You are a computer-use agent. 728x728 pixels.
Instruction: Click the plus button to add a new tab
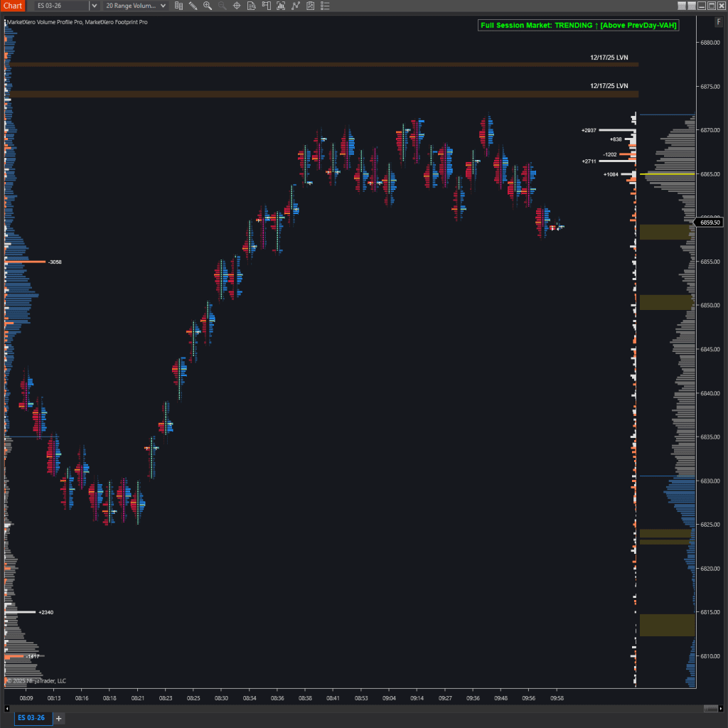tap(58, 718)
